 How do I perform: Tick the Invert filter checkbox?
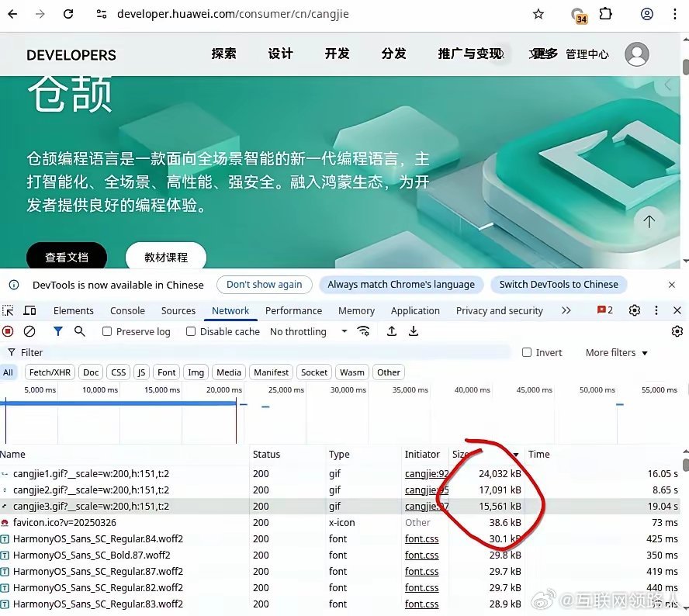(x=526, y=352)
